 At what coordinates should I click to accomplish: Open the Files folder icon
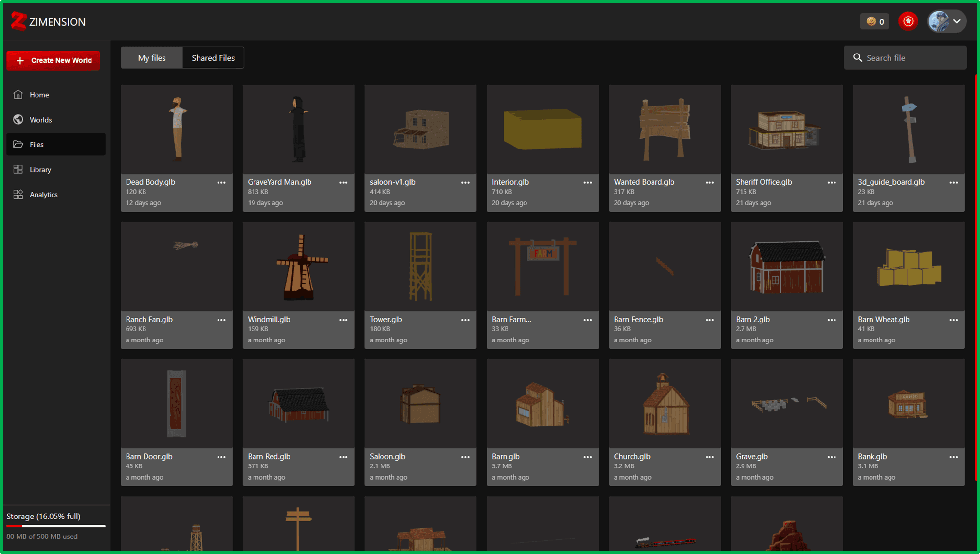[18, 144]
